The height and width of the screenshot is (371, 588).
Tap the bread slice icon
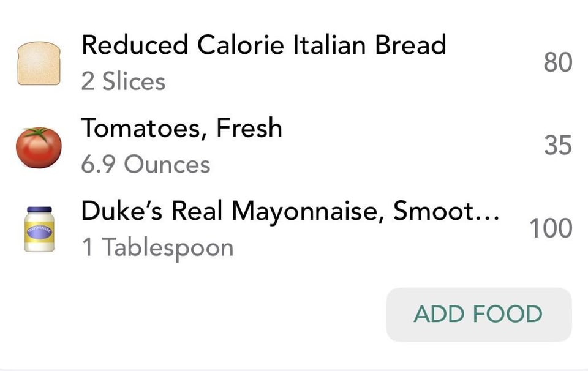[39, 63]
